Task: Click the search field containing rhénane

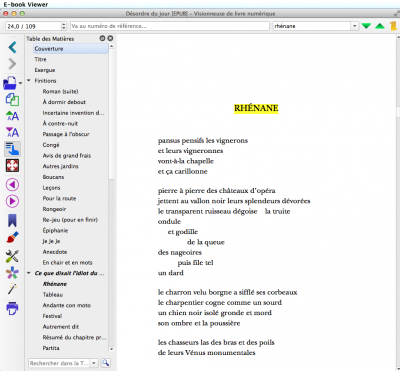Action: tap(312, 26)
